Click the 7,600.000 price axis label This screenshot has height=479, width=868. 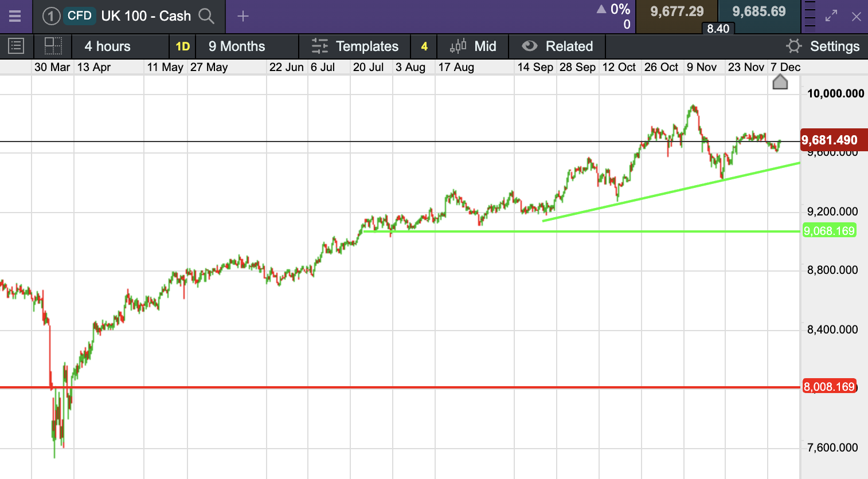point(832,447)
